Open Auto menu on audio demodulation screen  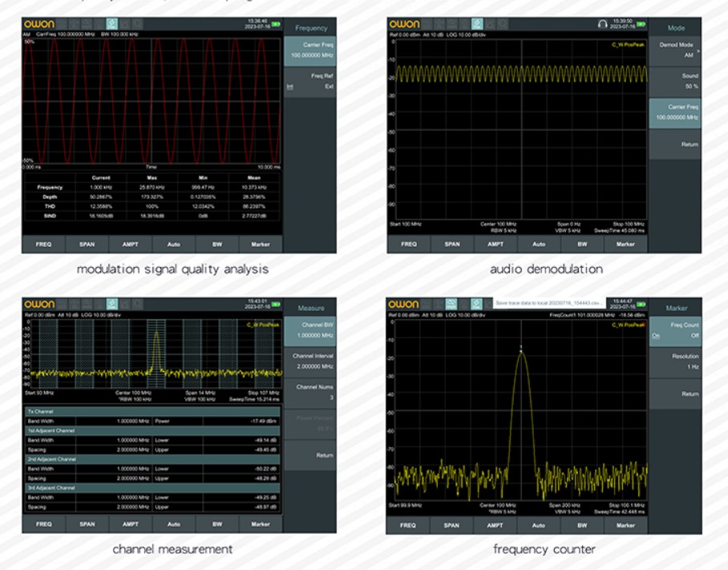point(539,245)
